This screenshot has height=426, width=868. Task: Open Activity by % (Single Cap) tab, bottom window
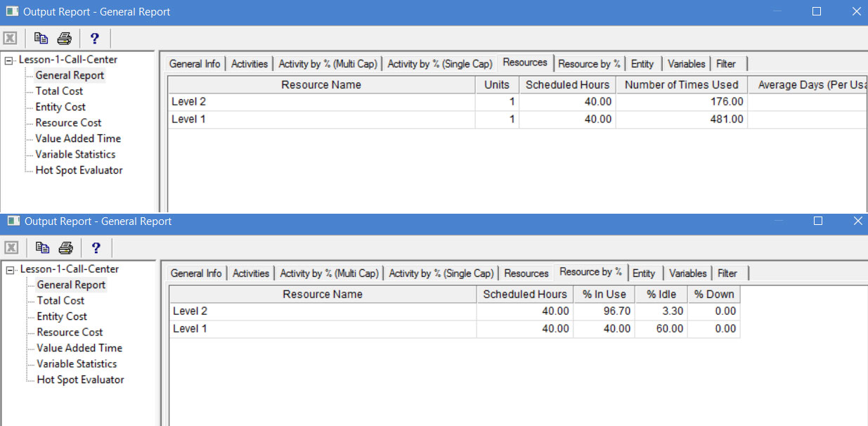(441, 273)
